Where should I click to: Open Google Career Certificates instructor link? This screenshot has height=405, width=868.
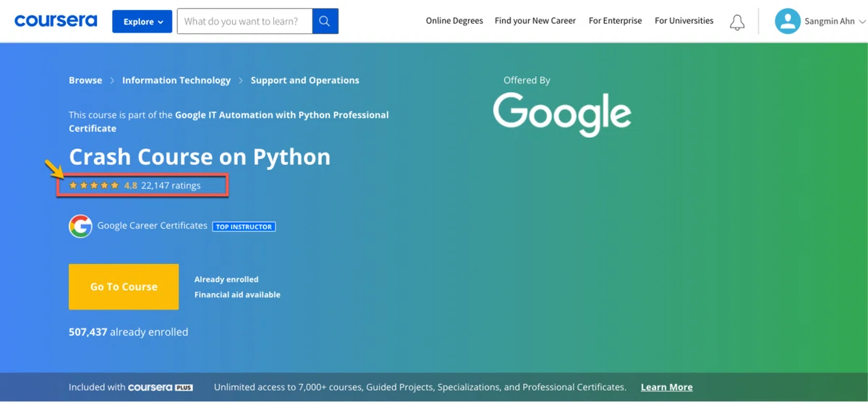(153, 226)
